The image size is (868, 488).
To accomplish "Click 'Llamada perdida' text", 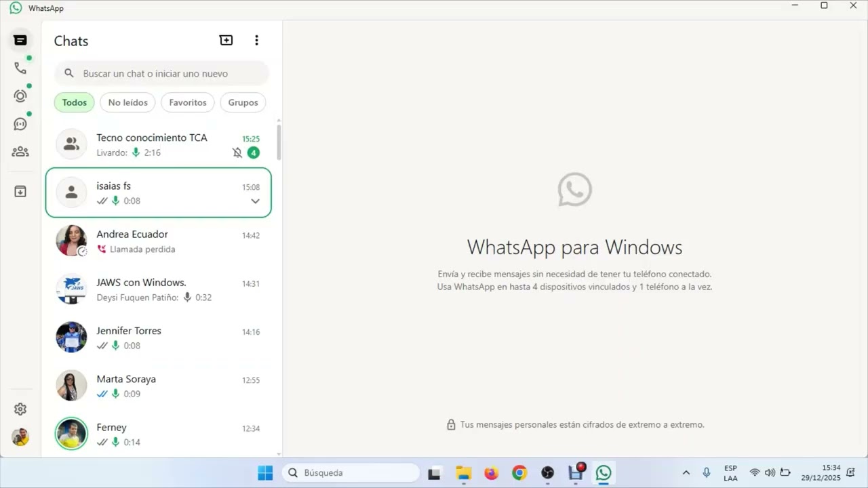I will (142, 249).
